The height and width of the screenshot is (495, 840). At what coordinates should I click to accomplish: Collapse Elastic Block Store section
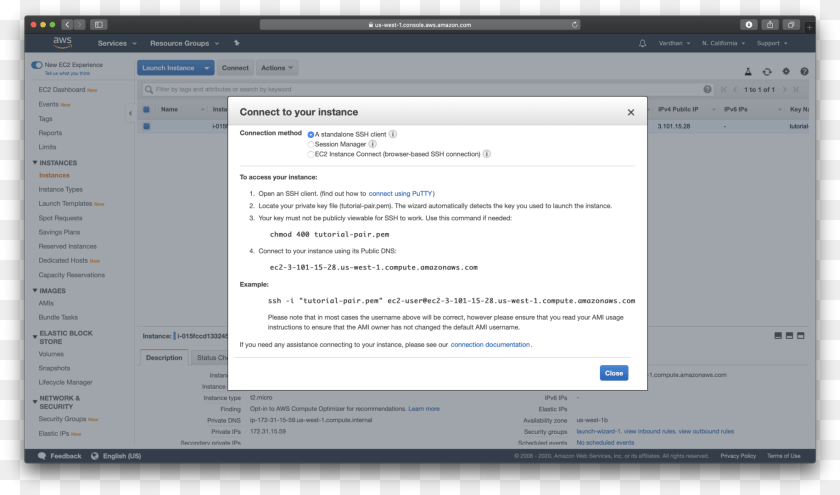(35, 337)
